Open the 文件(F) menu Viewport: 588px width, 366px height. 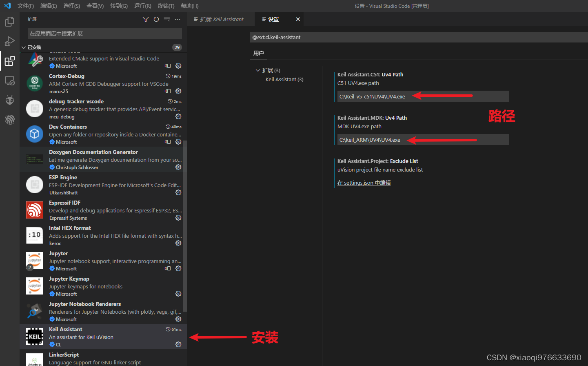pos(26,6)
